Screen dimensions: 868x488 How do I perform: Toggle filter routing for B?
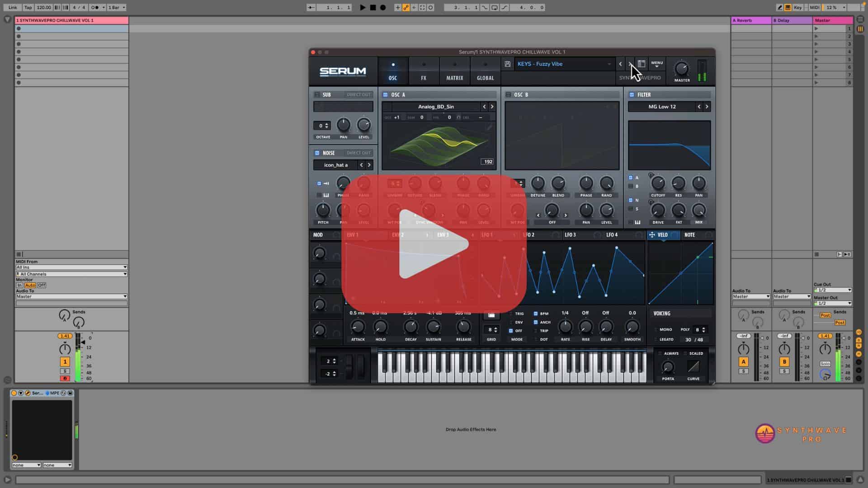click(x=631, y=186)
